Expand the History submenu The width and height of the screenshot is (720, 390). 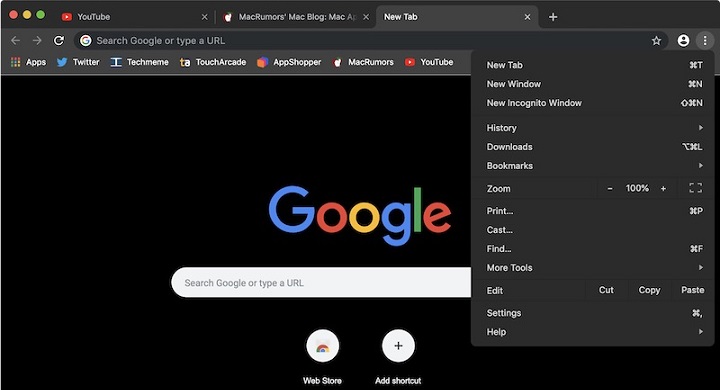pos(592,128)
